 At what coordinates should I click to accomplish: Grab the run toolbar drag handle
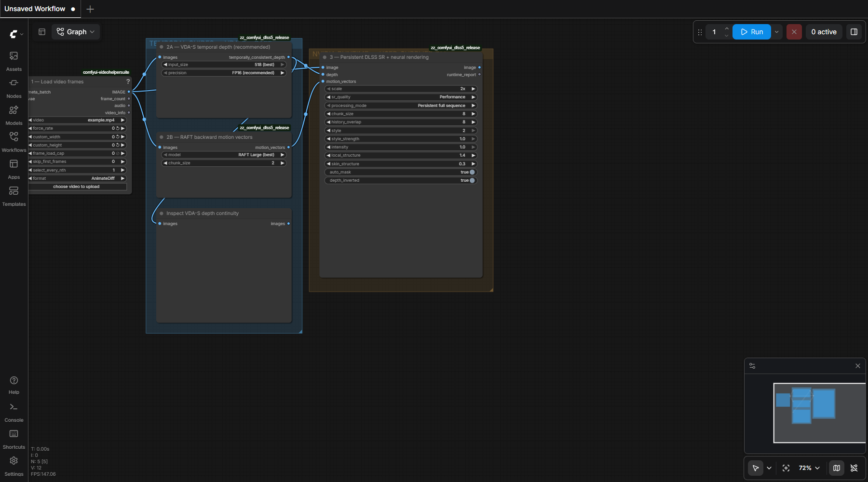[700, 32]
